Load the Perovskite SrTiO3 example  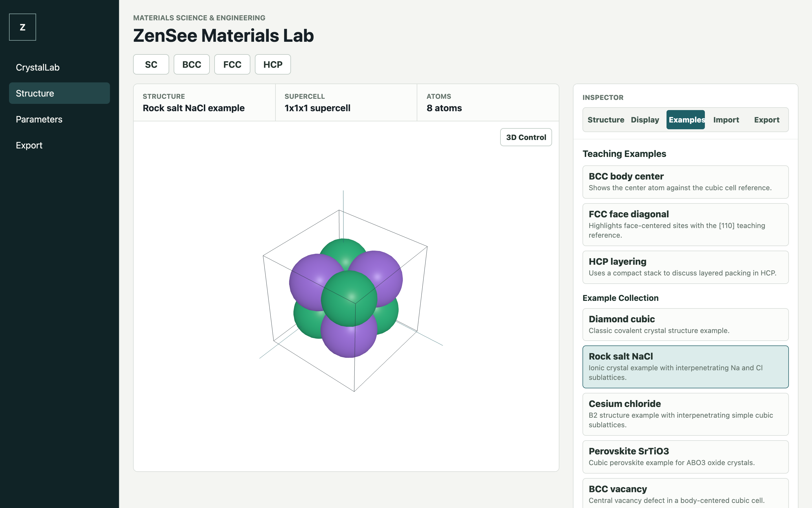coord(685,457)
